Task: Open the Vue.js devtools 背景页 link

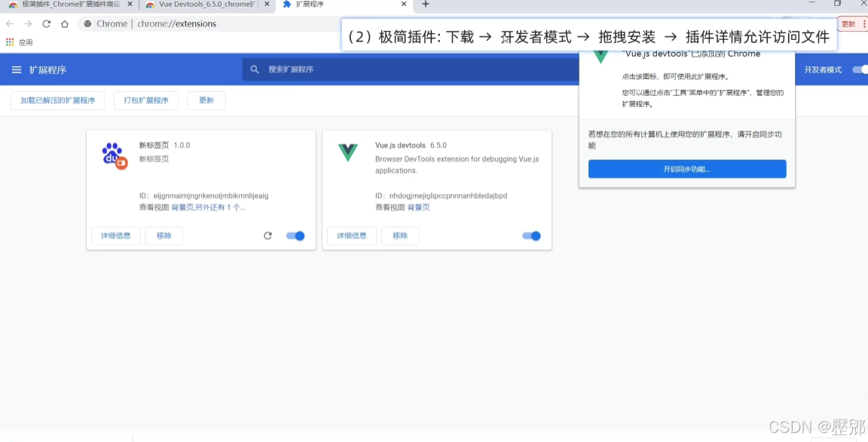Action: pyautogui.click(x=418, y=207)
